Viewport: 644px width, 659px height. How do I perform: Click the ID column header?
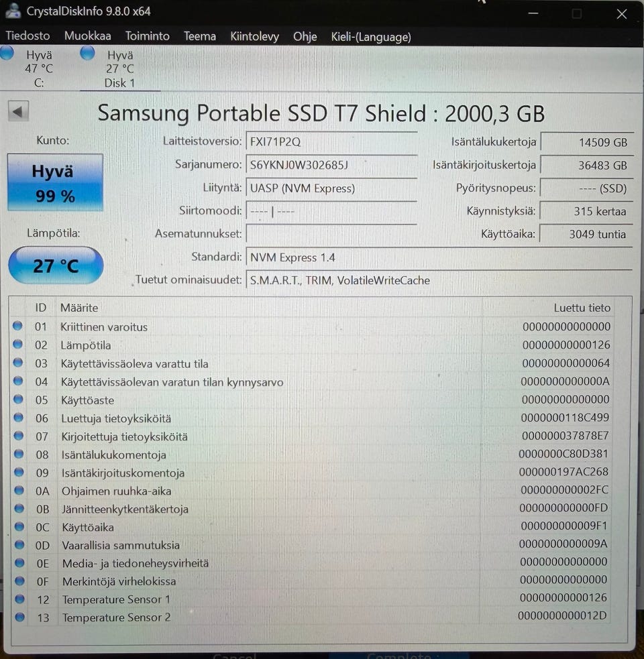(41, 308)
